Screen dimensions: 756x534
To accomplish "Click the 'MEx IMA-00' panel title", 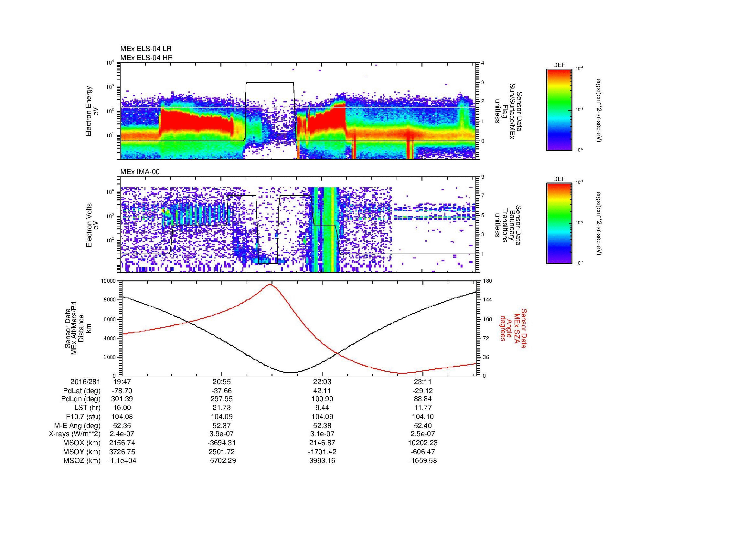I will (x=140, y=172).
